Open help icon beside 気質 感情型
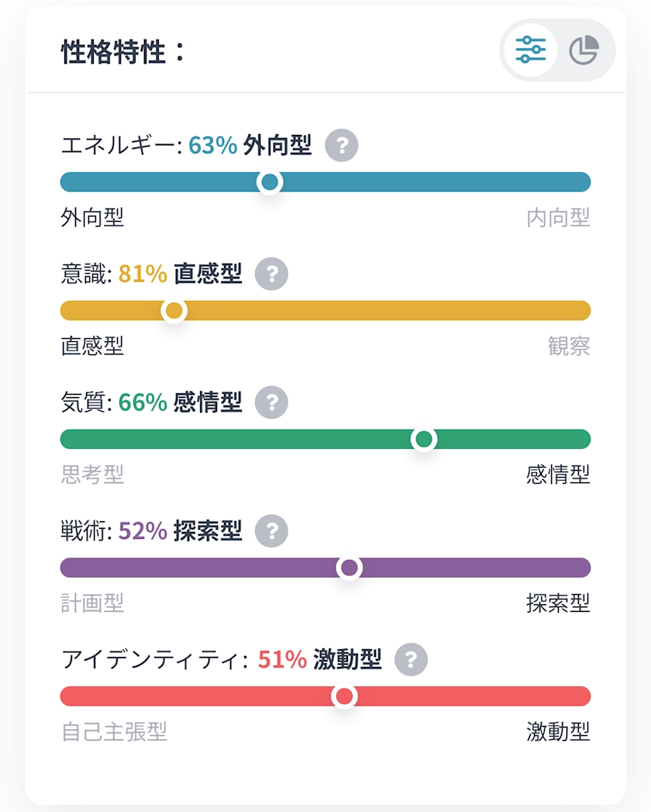Screen dimensions: 651x812 271,403
